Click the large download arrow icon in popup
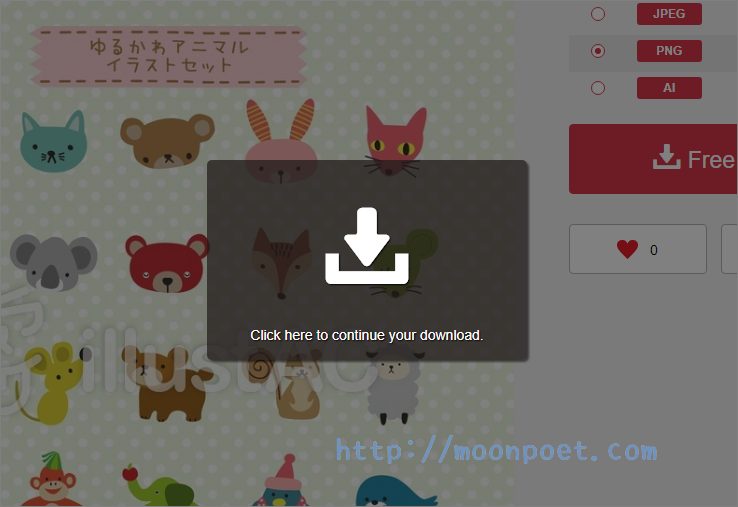The height and width of the screenshot is (507, 738). pyautogui.click(x=366, y=247)
